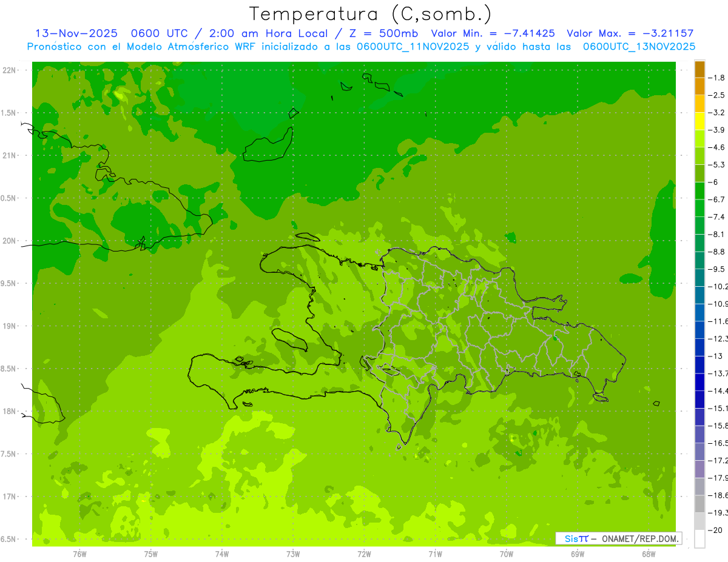Click the legend swatch between -4.6 and -5.3

tap(699, 156)
